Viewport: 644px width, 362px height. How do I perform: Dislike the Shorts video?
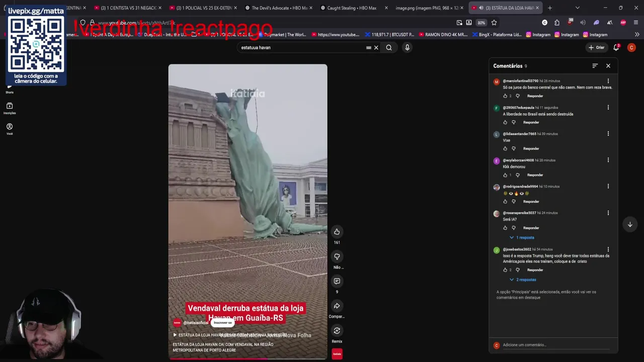(337, 256)
